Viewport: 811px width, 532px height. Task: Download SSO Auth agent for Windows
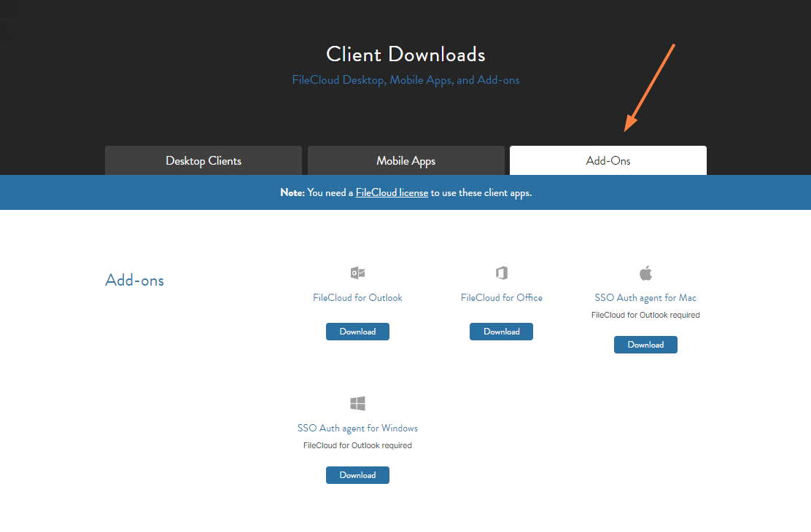pyautogui.click(x=357, y=475)
